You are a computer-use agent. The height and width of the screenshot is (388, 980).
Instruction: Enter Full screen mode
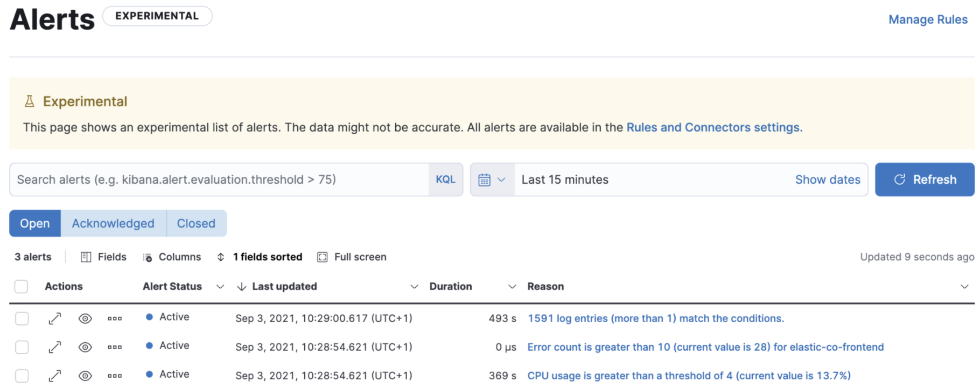pos(352,257)
